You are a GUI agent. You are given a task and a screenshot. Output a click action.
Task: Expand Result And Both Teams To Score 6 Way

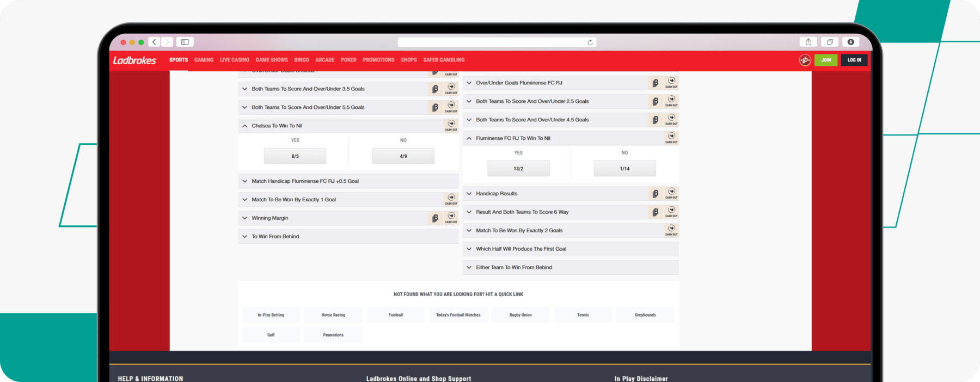click(x=571, y=212)
